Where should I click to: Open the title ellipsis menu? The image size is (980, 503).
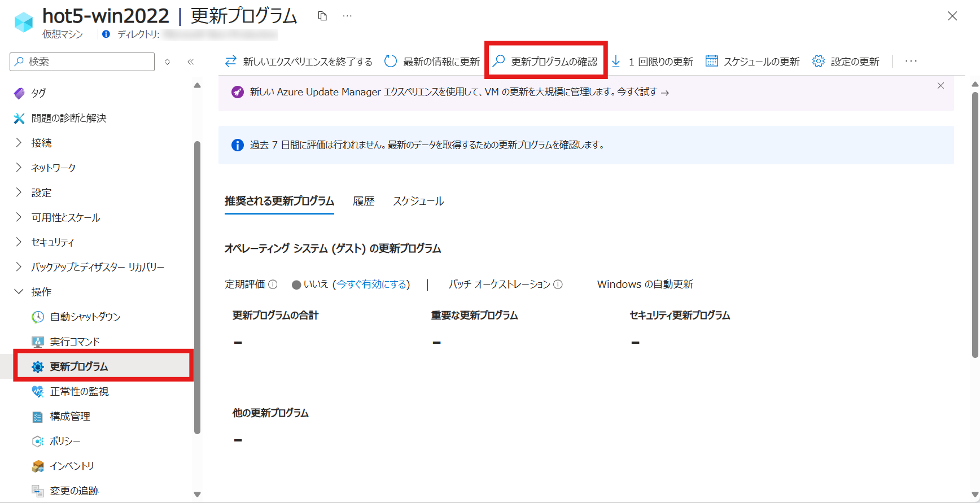(x=347, y=16)
